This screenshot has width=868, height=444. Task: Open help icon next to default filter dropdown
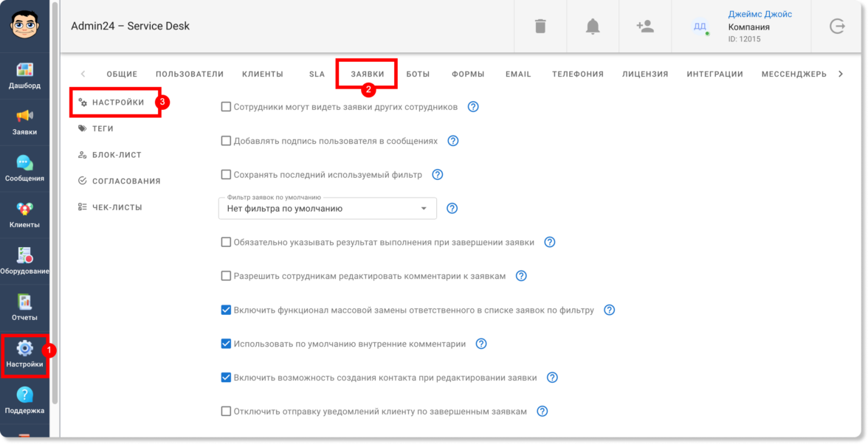(x=452, y=209)
